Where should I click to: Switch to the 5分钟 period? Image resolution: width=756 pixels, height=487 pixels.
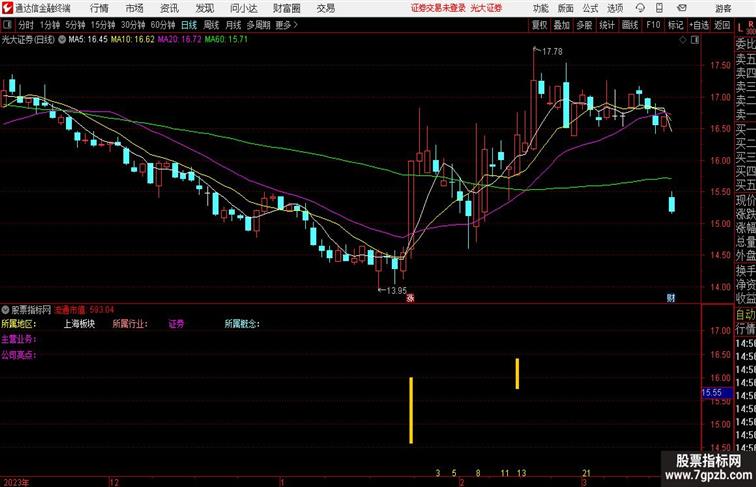(75, 25)
